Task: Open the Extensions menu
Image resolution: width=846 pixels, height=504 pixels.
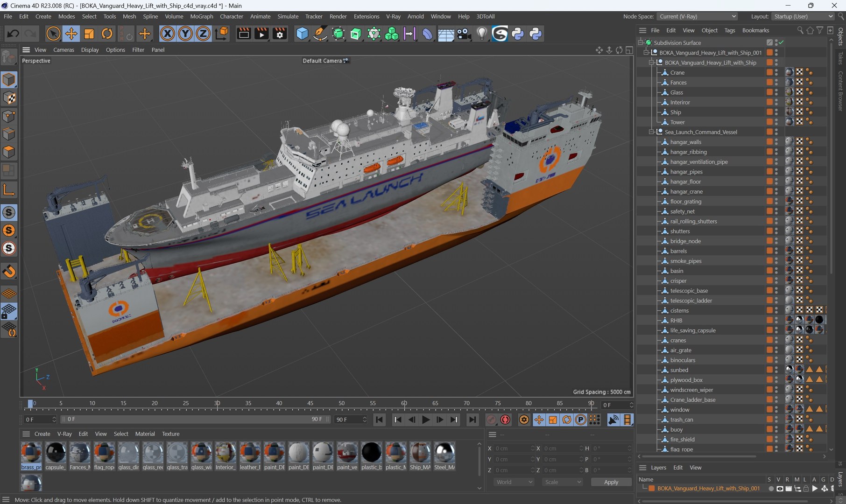Action: click(x=367, y=16)
